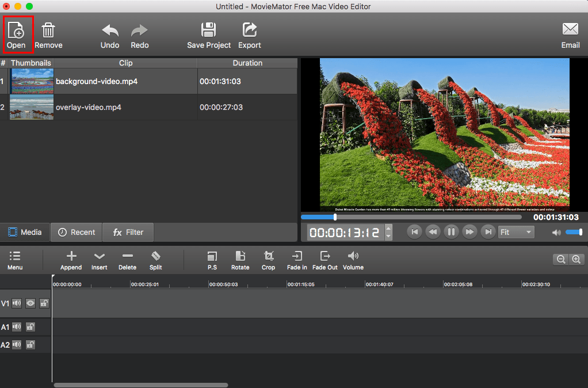This screenshot has width=588, height=388.
Task: Export the current project
Action: point(249,35)
